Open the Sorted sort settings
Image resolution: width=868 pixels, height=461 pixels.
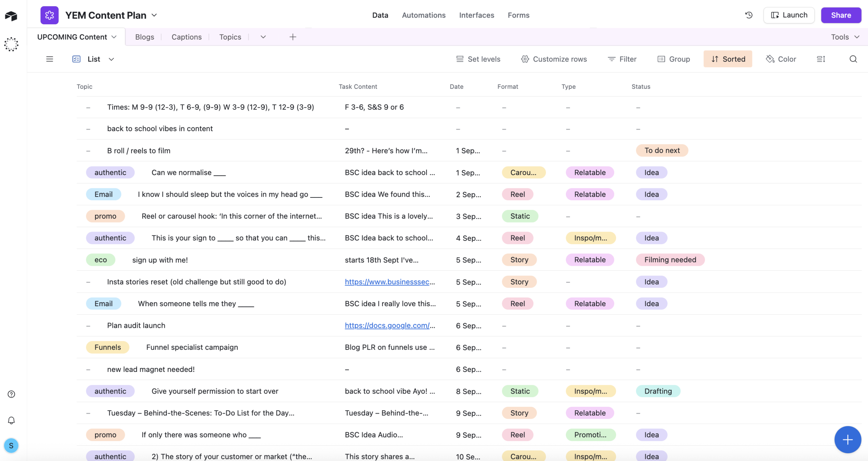[x=728, y=59]
